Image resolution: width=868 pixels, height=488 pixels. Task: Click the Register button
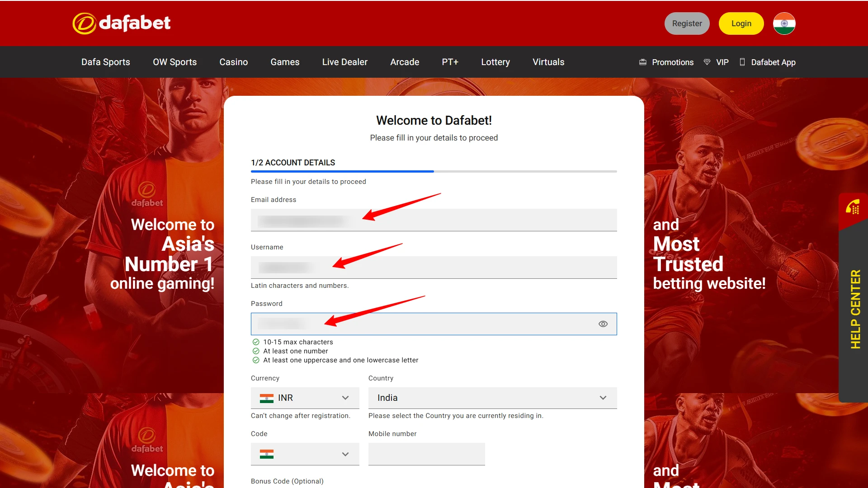687,23
